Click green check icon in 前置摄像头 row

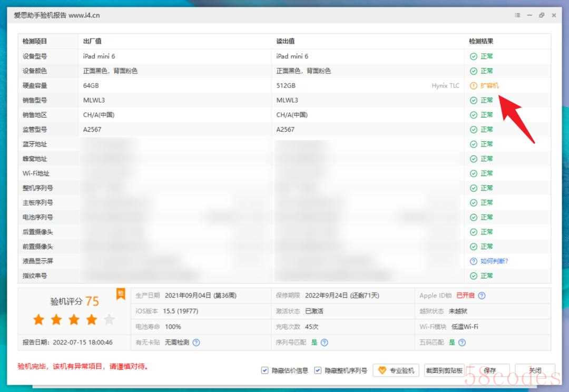pyautogui.click(x=474, y=247)
